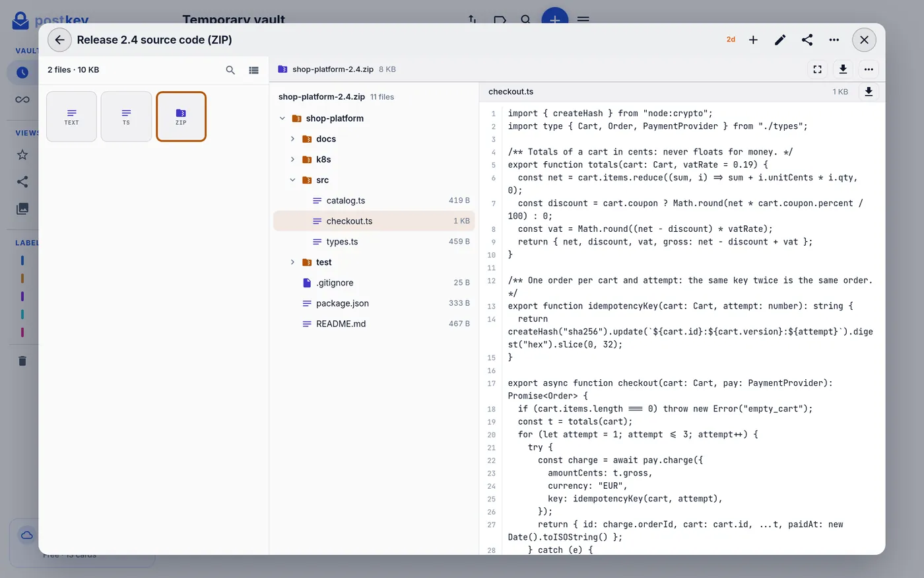The image size is (924, 578).
Task: Share the Release 2.4 source code card
Action: click(x=807, y=40)
